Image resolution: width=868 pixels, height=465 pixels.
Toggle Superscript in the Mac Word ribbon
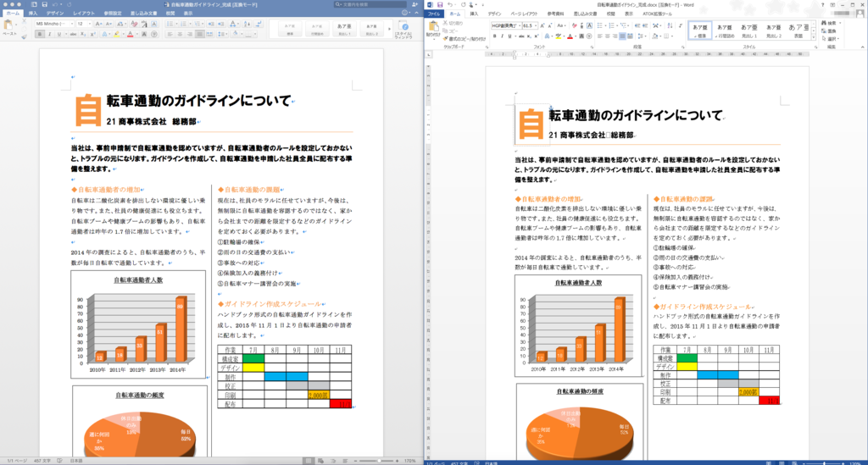[x=92, y=34]
